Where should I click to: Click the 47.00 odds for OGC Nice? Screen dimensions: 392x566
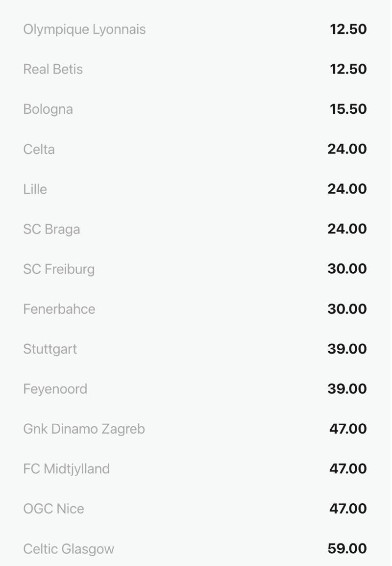pyautogui.click(x=348, y=509)
